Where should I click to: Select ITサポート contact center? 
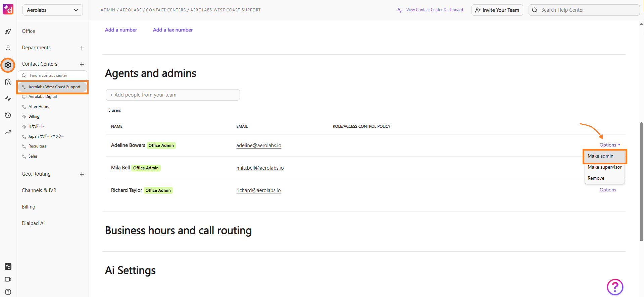click(36, 126)
